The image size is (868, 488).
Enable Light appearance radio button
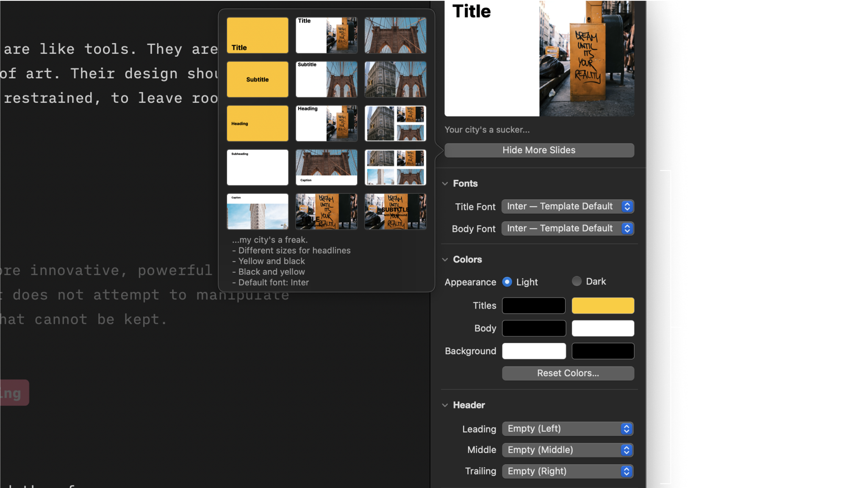coord(507,281)
